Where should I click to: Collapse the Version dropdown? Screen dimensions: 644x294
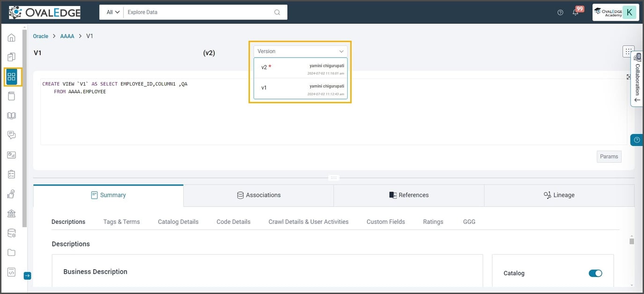click(x=300, y=51)
